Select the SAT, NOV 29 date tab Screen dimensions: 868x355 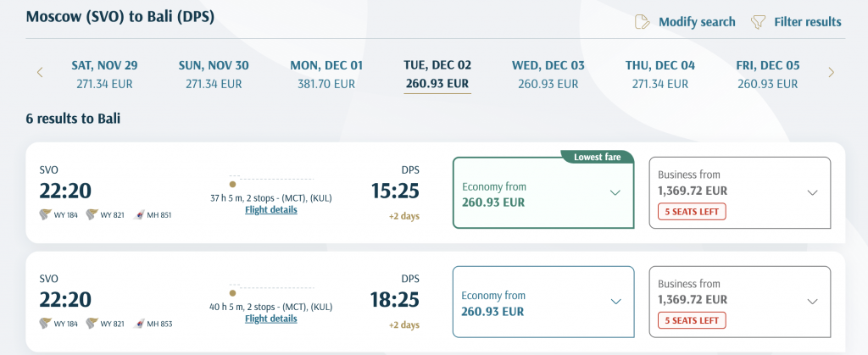(104, 75)
